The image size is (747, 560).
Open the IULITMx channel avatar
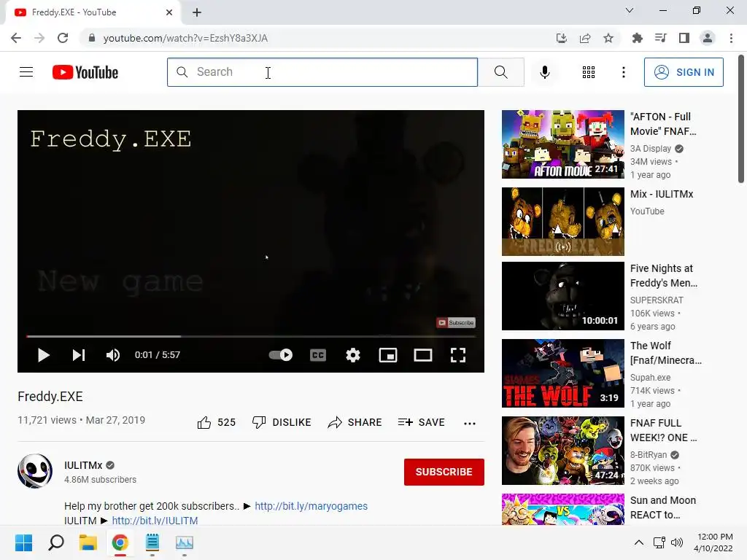[35, 471]
